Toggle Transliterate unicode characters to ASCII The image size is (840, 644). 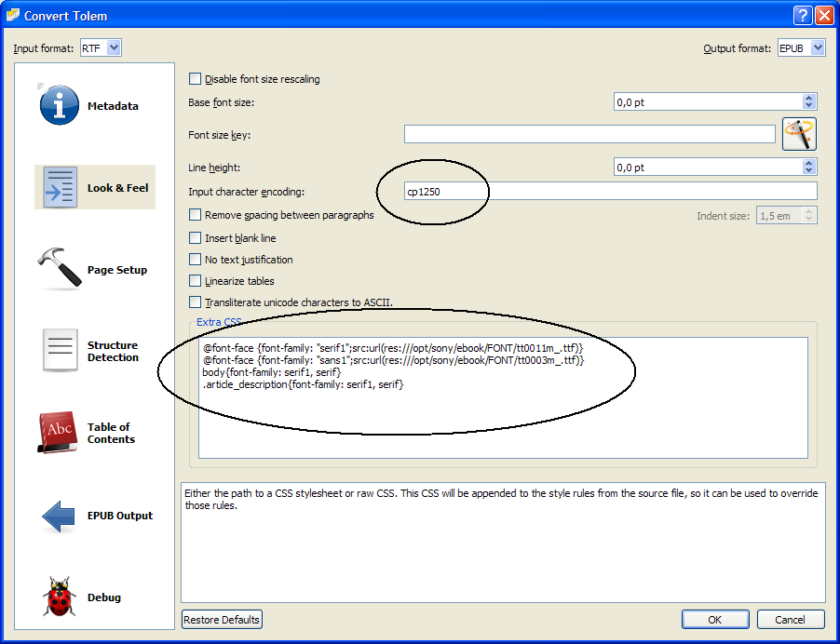pos(195,302)
